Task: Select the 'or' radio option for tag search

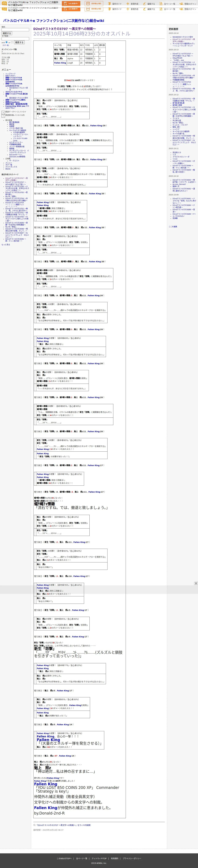Action: tap(12, 42)
